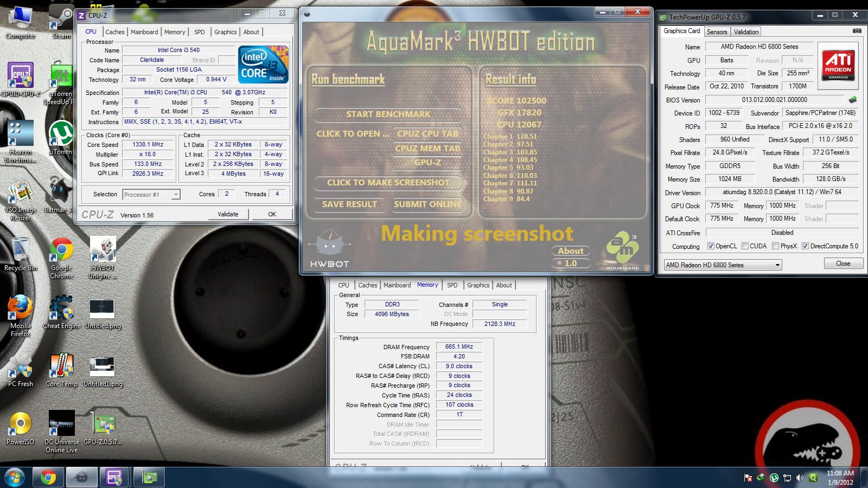Click Close button in GPU-Z
The image size is (868, 488).
[843, 264]
